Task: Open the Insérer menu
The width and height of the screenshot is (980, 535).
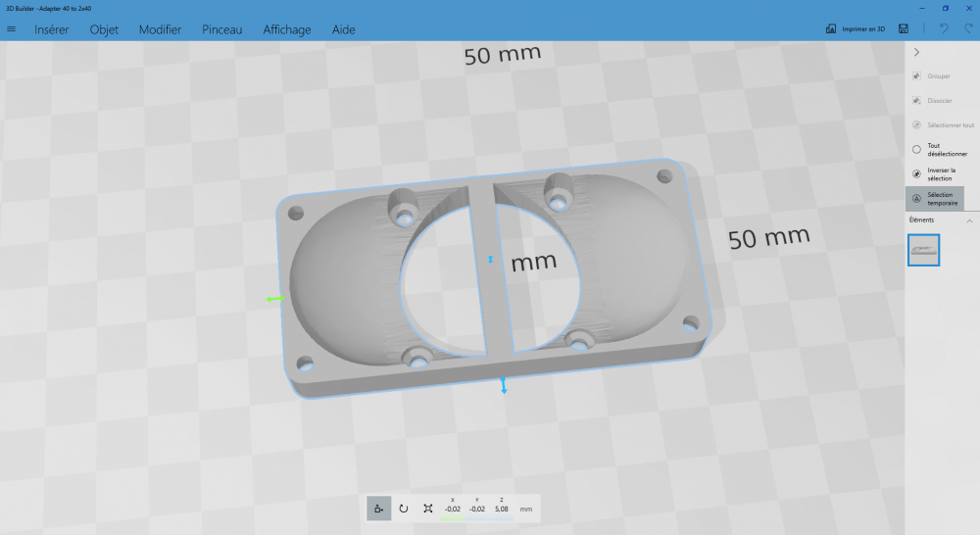Action: (x=52, y=30)
